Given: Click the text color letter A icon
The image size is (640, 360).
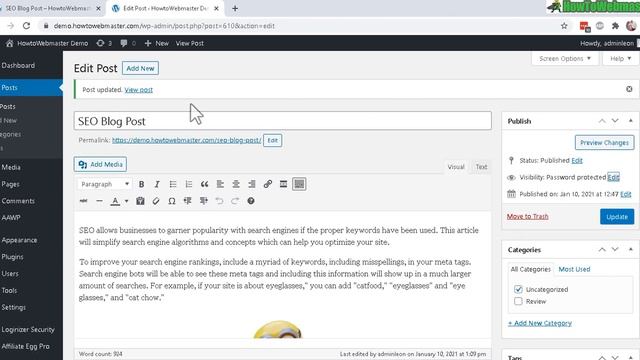Looking at the screenshot, I should [116, 201].
